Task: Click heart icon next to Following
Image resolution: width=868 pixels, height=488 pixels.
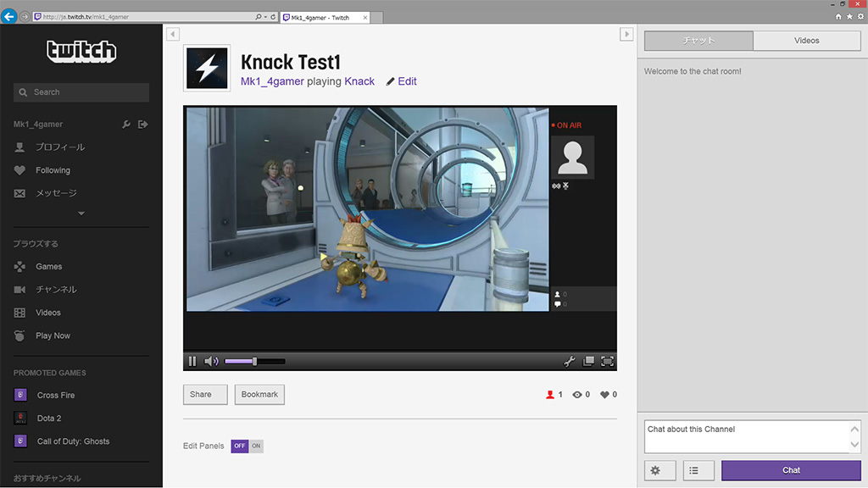Action: (x=19, y=170)
